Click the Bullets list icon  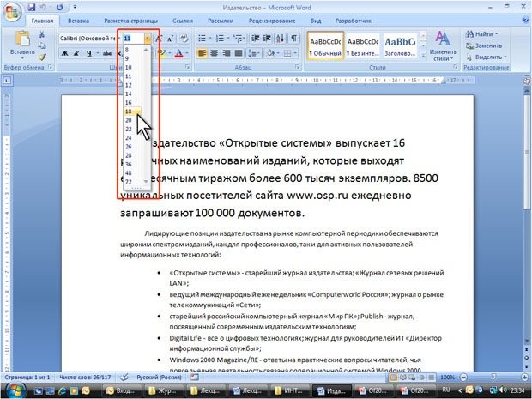click(202, 39)
